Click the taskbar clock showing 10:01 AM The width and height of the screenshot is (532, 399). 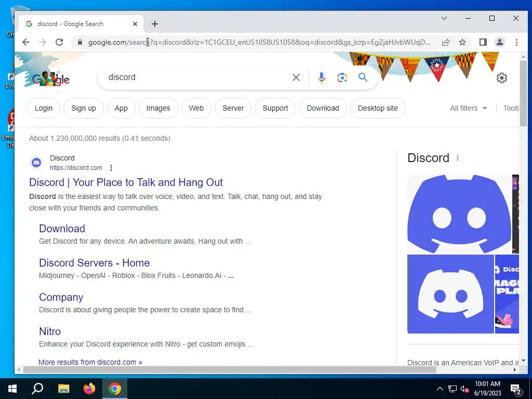487,389
